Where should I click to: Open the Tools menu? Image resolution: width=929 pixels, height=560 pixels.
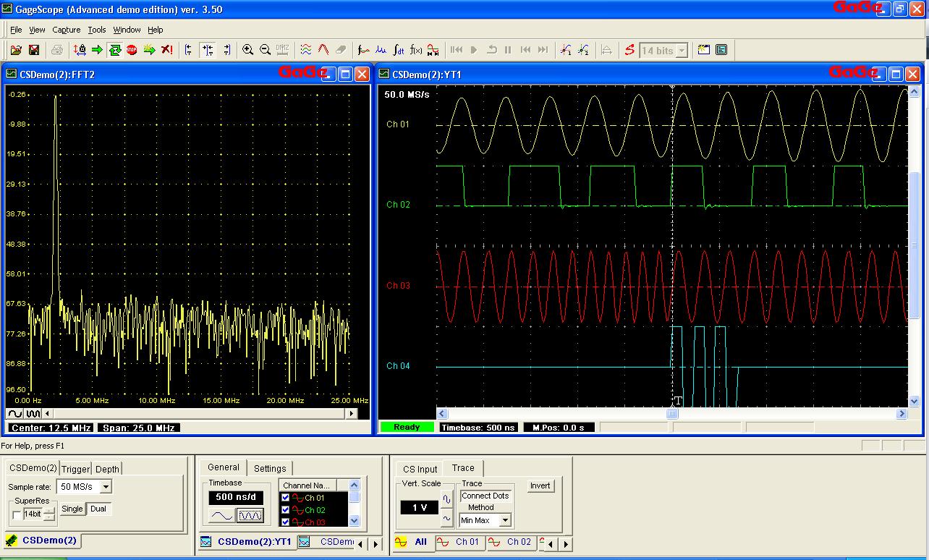pos(97,30)
